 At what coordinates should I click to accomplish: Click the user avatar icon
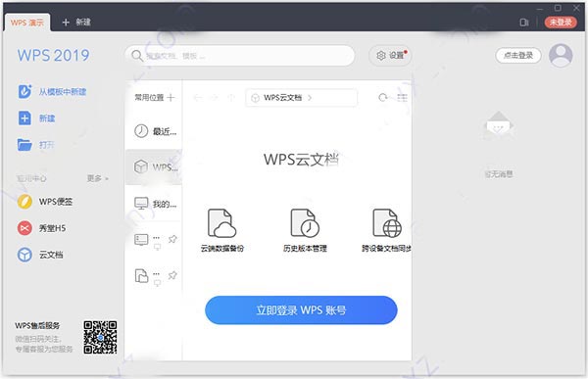[x=561, y=56]
